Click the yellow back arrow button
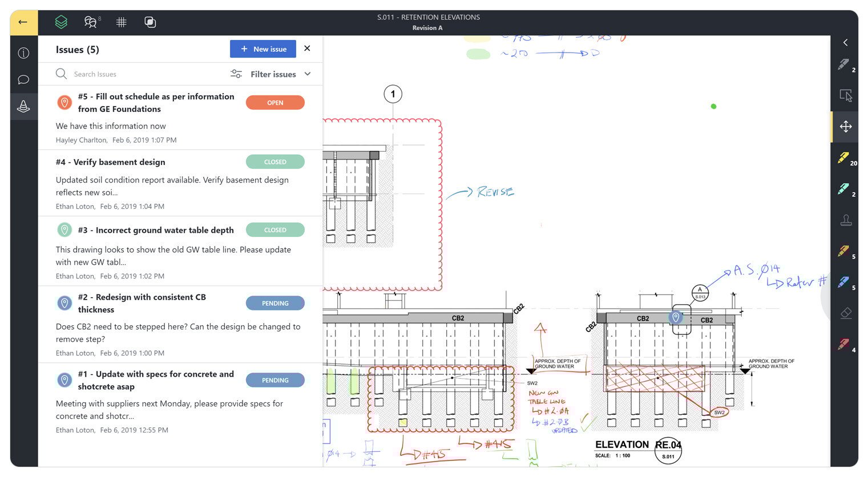This screenshot has width=868, height=477. [x=23, y=22]
